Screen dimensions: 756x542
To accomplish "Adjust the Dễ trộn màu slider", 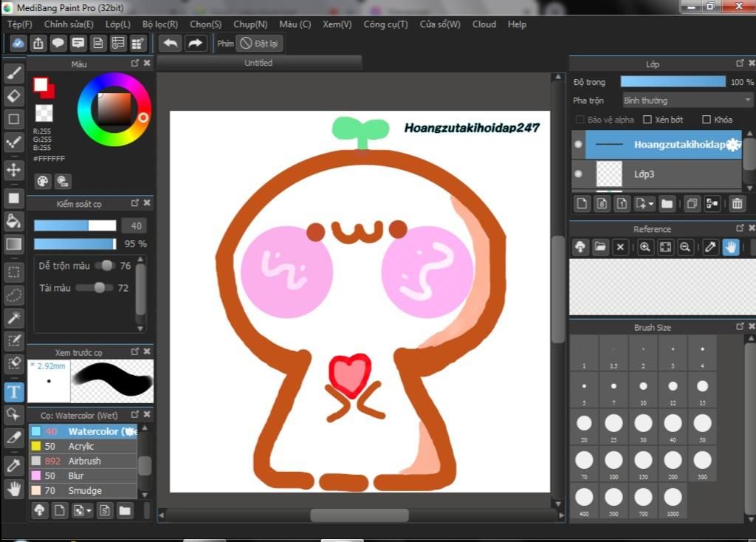I will pos(103,266).
